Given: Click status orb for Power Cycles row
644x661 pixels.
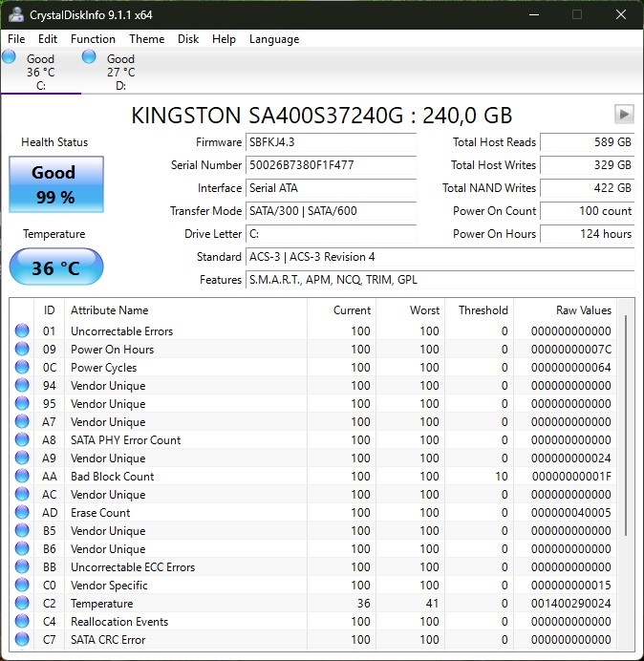Looking at the screenshot, I should click(22, 367).
